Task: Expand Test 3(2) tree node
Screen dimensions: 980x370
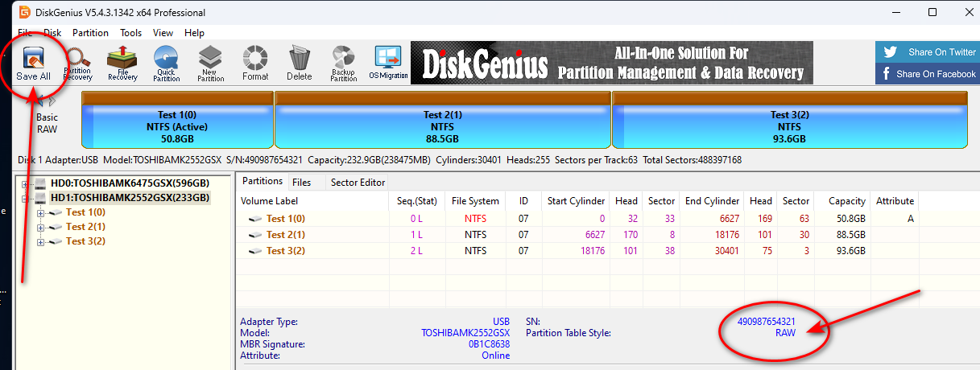Action: [41, 241]
